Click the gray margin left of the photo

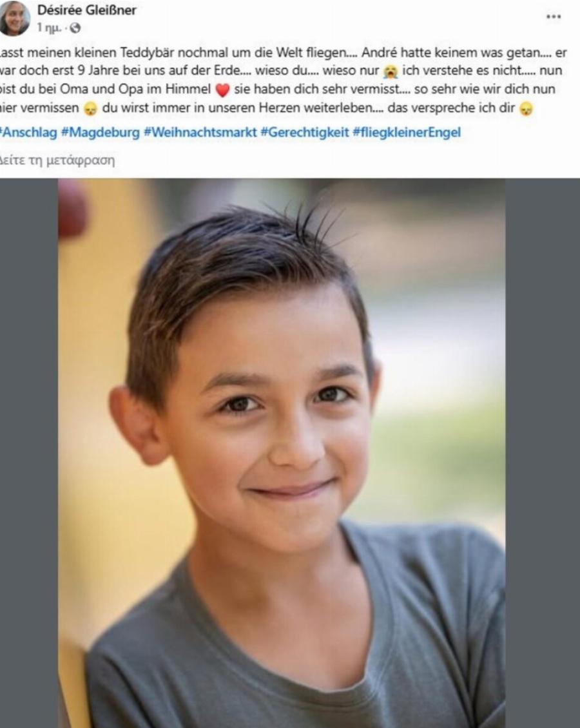click(29, 453)
